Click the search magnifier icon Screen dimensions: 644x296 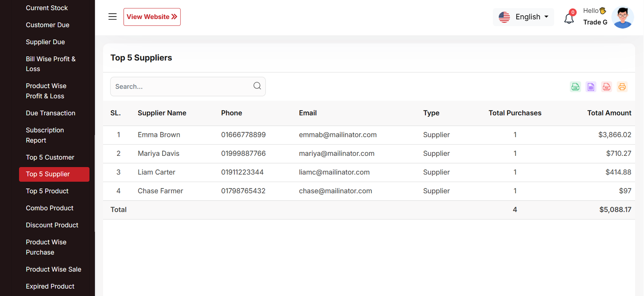click(x=257, y=86)
